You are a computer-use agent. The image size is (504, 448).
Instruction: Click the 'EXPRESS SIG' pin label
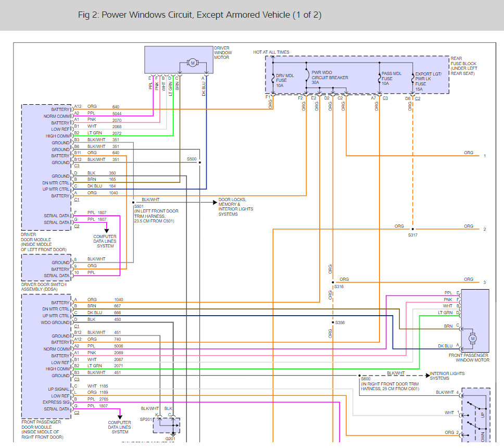pyautogui.click(x=56, y=402)
